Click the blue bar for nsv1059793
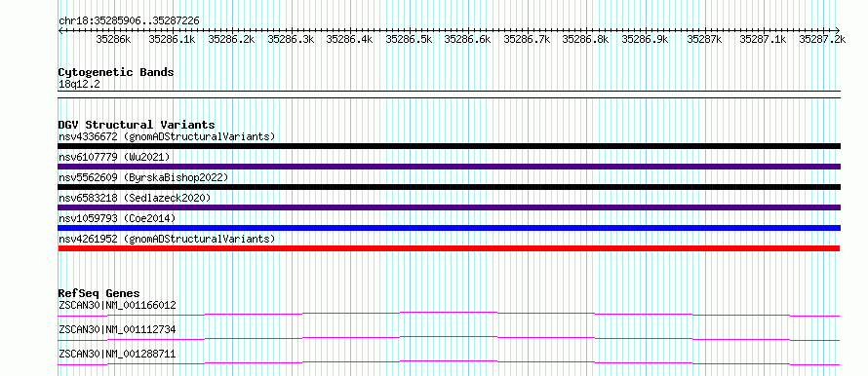 tap(449, 228)
